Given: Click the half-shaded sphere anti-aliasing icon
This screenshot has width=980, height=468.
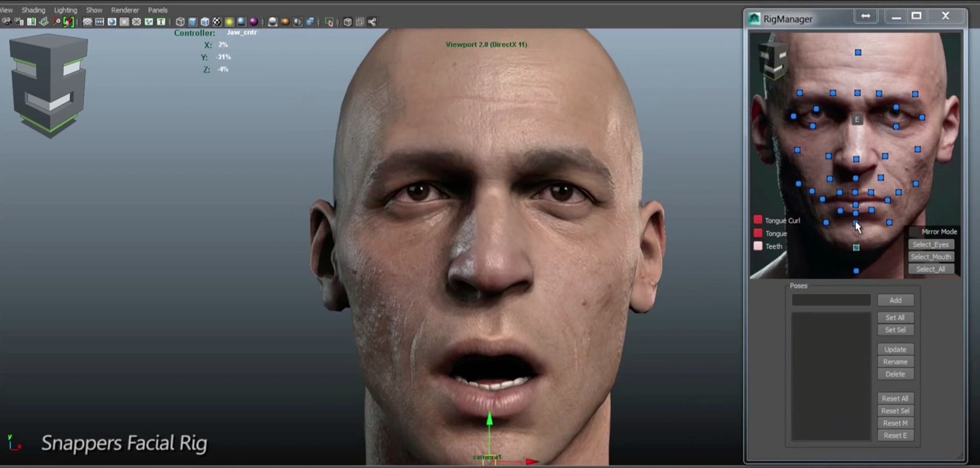Looking at the screenshot, I should point(297,22).
